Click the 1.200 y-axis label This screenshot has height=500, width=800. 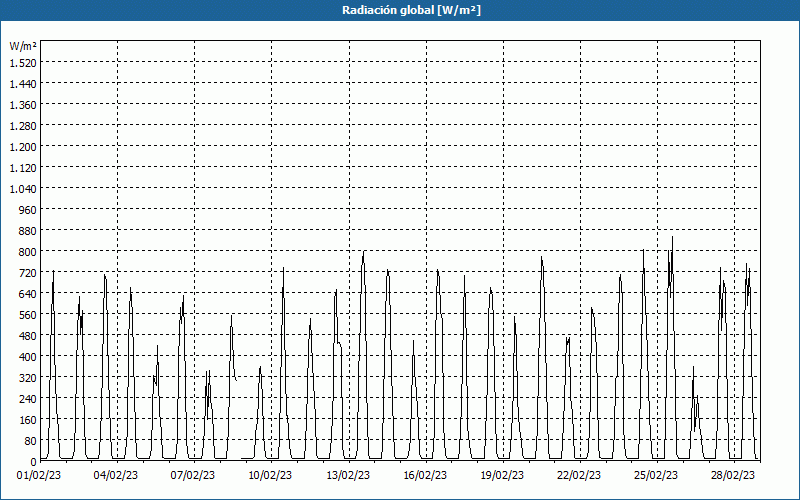23,146
